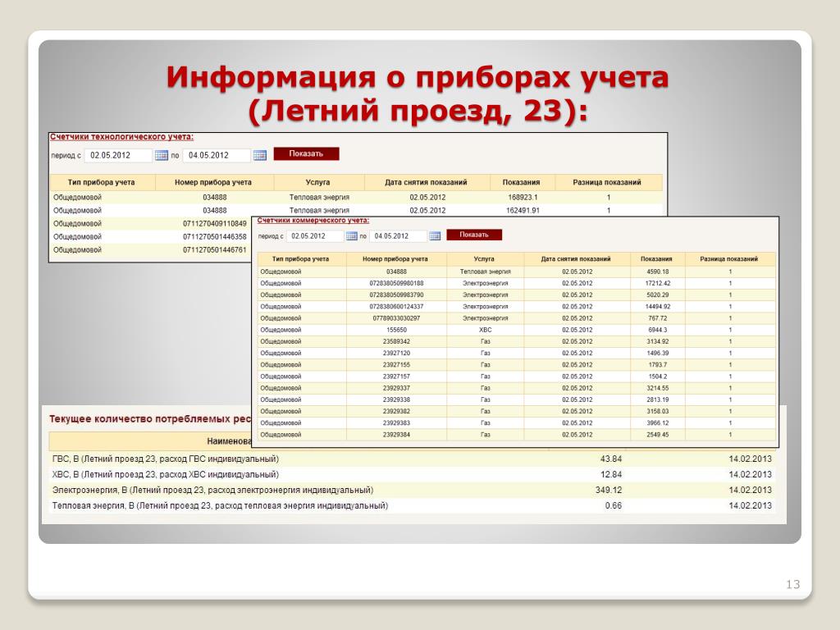Select reading value 162491.91
Viewport: 840px width, 630px height.
click(523, 211)
